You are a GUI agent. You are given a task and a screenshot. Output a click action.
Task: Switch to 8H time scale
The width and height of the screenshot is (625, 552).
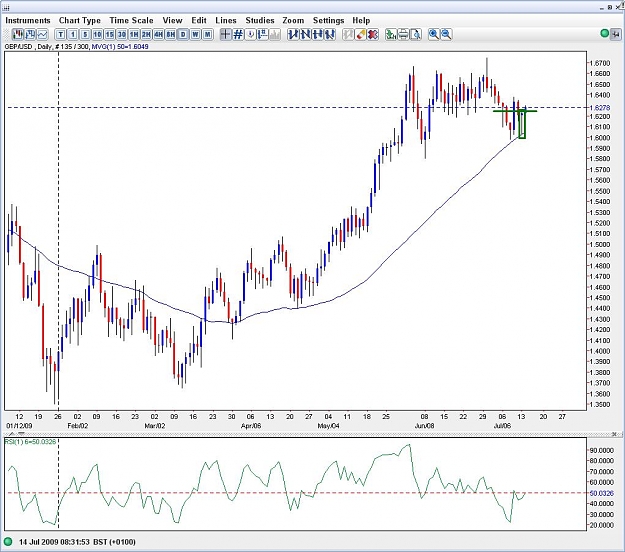pos(171,34)
